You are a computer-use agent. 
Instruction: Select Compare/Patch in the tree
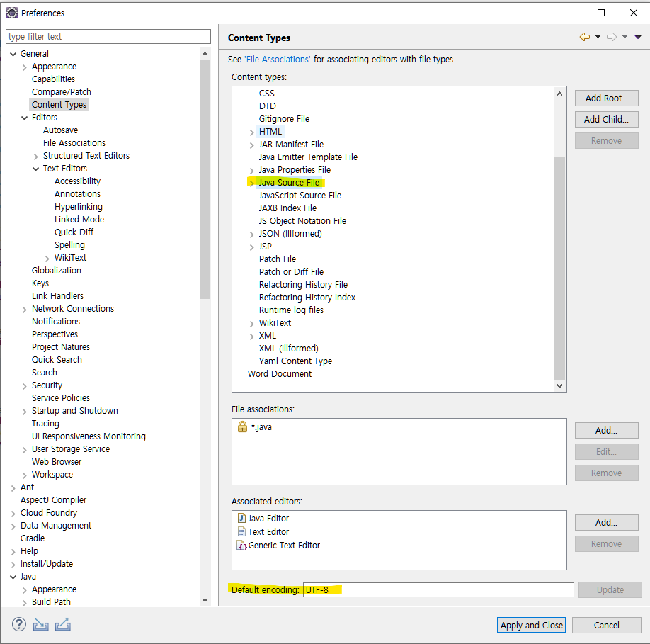(x=62, y=91)
